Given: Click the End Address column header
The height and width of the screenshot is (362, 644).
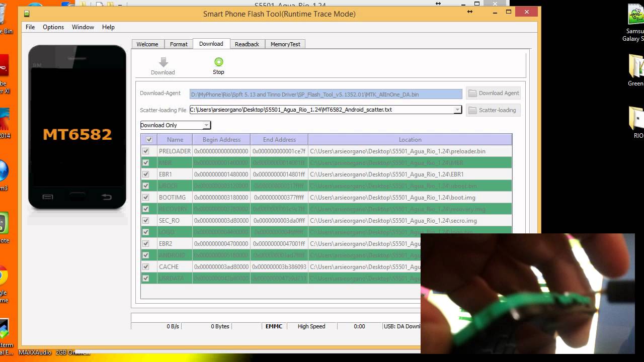Looking at the screenshot, I should click(x=279, y=140).
